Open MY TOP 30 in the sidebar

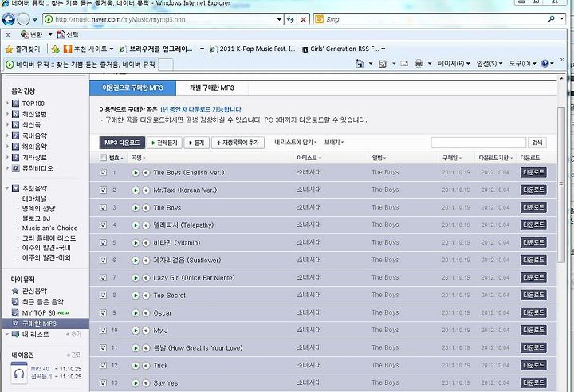point(38,313)
